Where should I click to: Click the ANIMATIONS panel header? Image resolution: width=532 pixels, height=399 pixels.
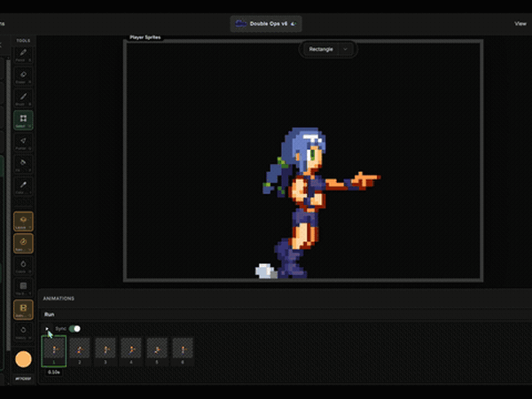coord(59,299)
